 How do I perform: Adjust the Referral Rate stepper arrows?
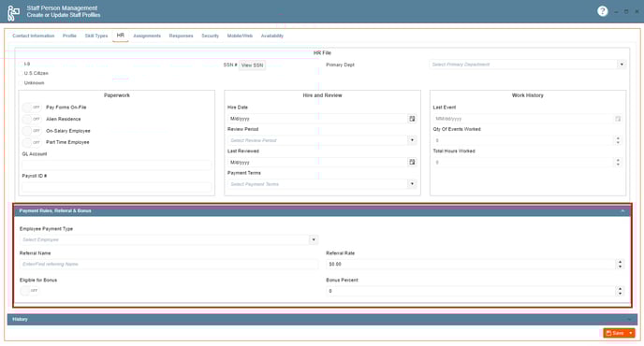tap(620, 264)
